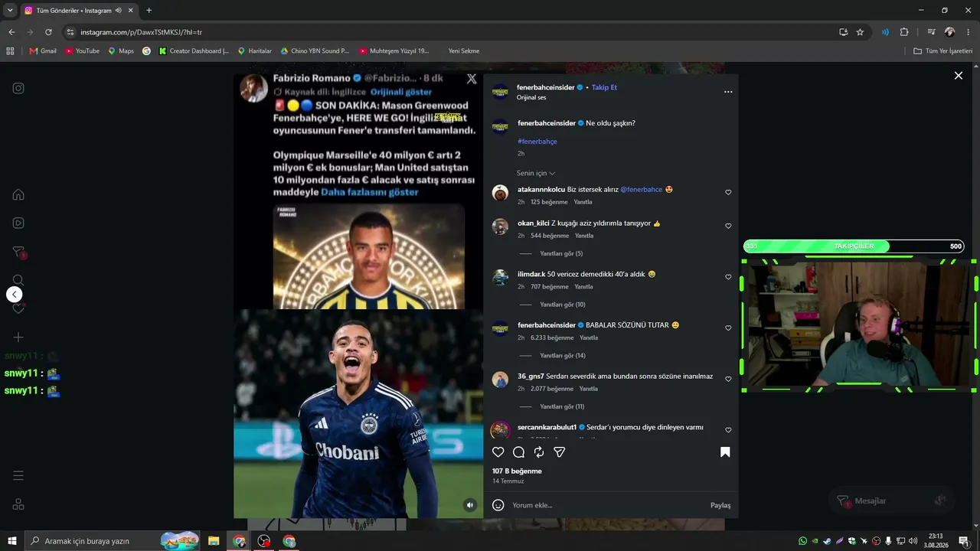Bookmark this page with the star icon
The height and width of the screenshot is (551, 980).
tap(860, 32)
